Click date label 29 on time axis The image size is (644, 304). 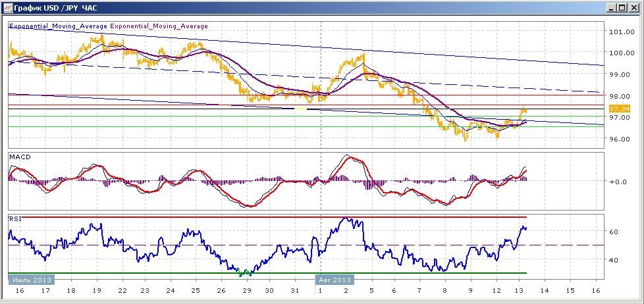pyautogui.click(x=246, y=290)
